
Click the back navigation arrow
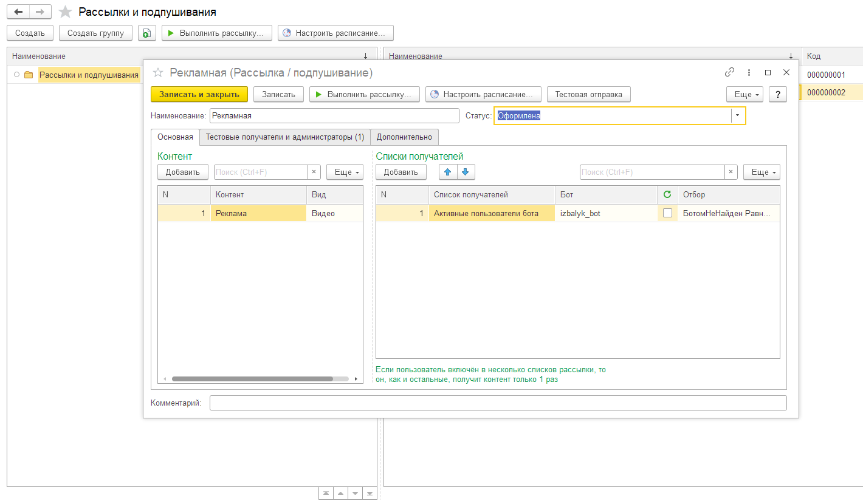[18, 12]
